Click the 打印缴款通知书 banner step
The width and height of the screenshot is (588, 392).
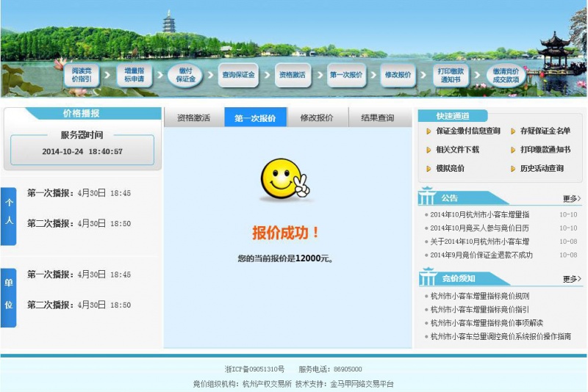pos(450,75)
